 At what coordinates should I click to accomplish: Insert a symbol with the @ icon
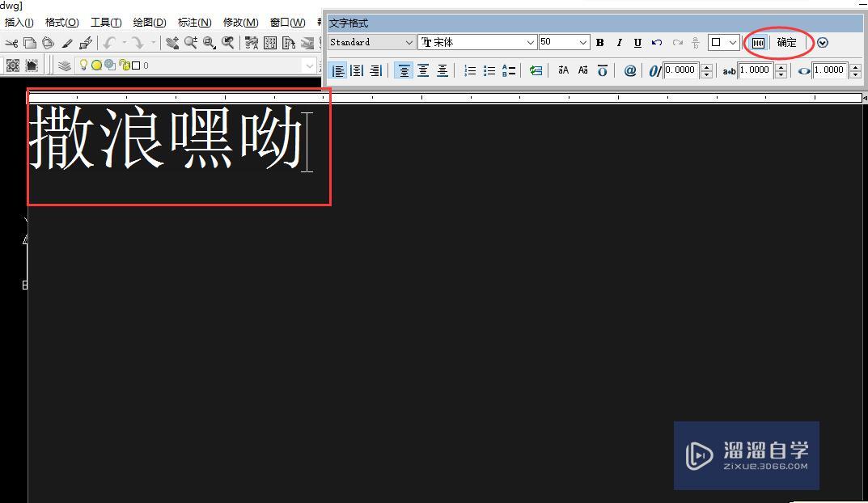[x=630, y=70]
